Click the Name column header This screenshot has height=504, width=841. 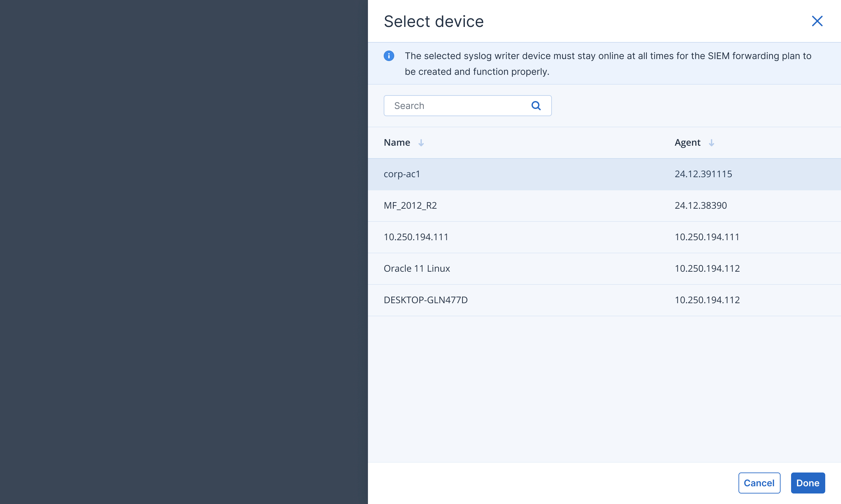click(397, 142)
